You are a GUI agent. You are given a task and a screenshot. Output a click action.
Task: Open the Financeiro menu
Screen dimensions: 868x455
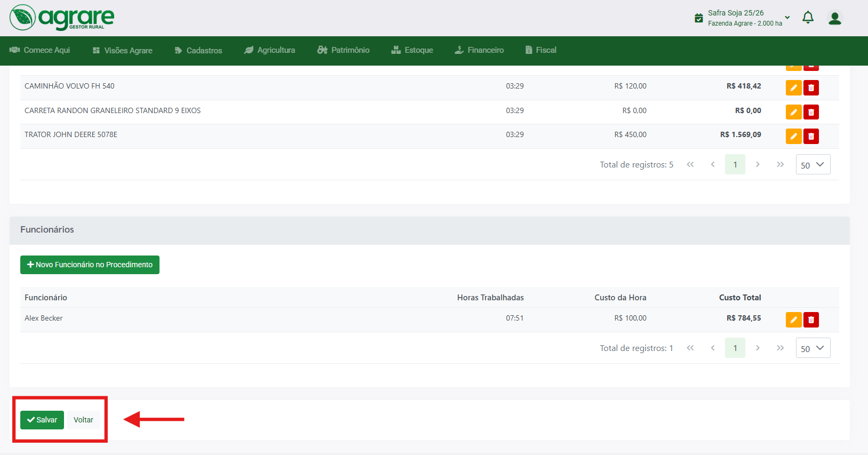click(x=479, y=50)
